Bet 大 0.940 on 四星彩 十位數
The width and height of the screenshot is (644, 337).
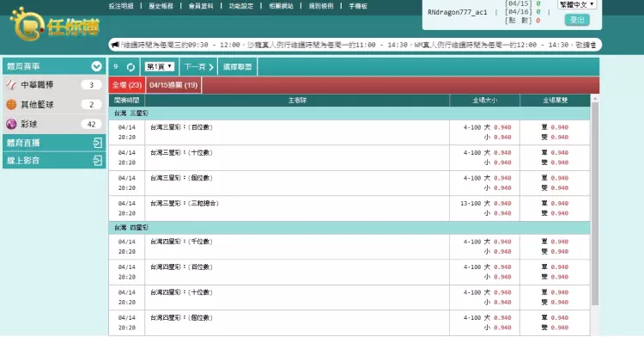tap(502, 292)
